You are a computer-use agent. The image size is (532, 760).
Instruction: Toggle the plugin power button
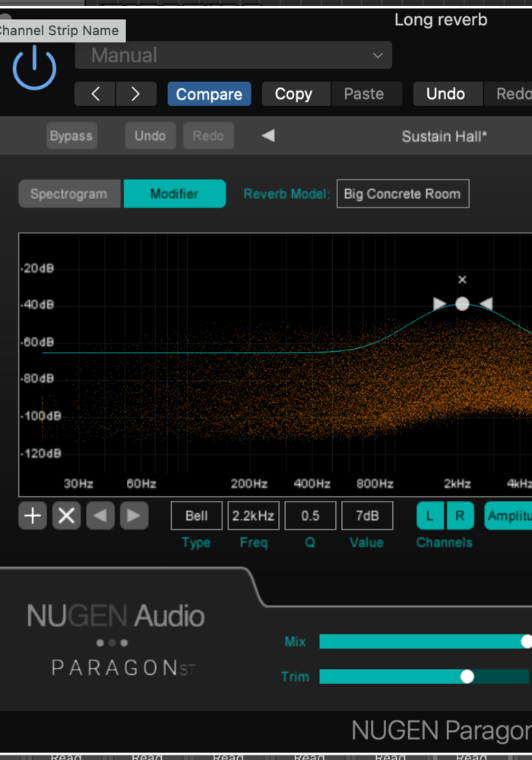(x=34, y=68)
